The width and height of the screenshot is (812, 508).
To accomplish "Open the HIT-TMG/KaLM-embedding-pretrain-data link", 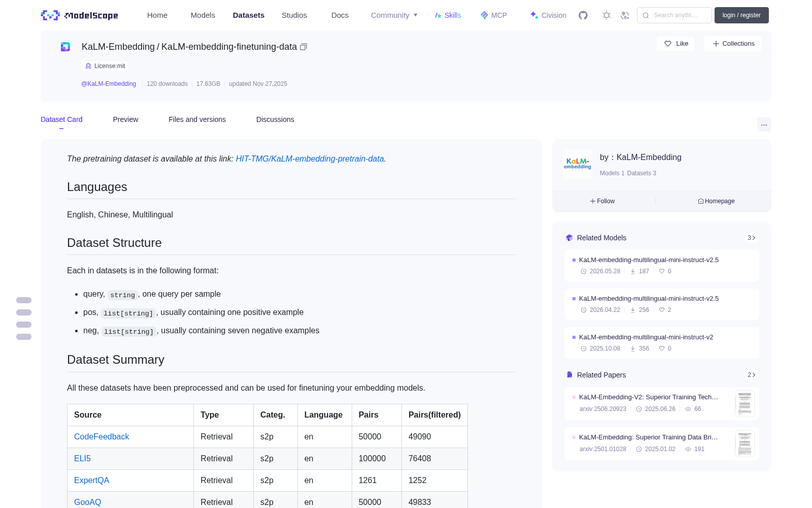I will coord(310,158).
